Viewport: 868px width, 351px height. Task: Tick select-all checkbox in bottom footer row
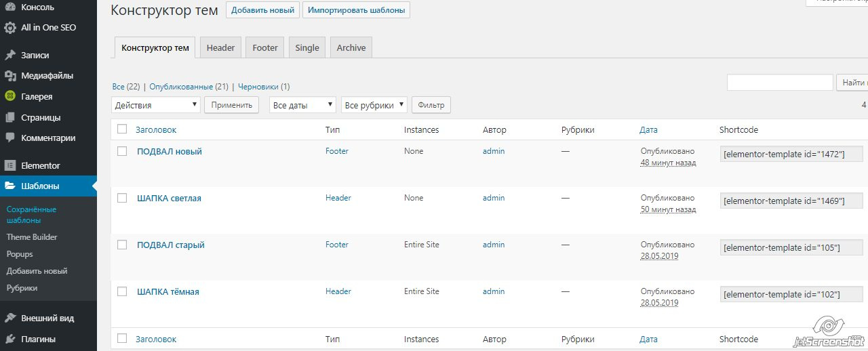pos(122,338)
